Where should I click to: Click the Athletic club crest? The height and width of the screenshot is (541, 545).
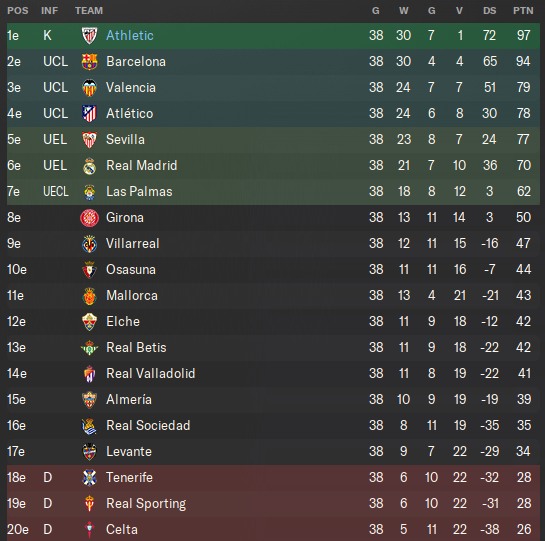tap(89, 35)
